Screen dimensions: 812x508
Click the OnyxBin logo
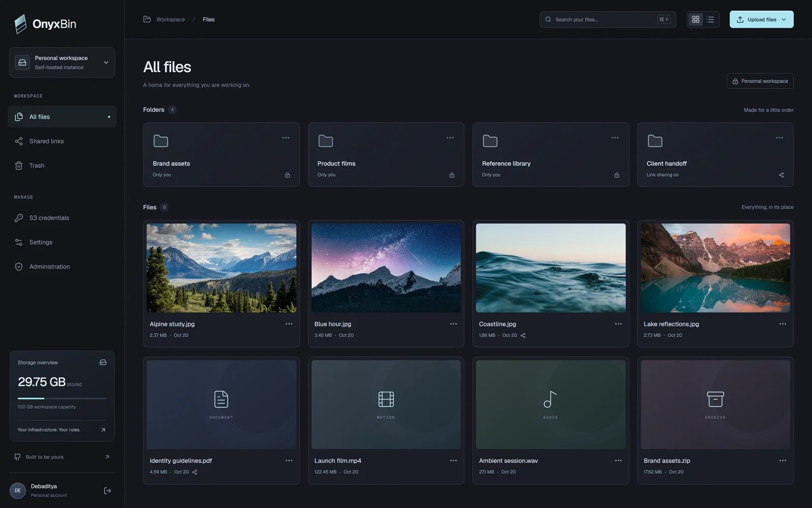pyautogui.click(x=45, y=24)
